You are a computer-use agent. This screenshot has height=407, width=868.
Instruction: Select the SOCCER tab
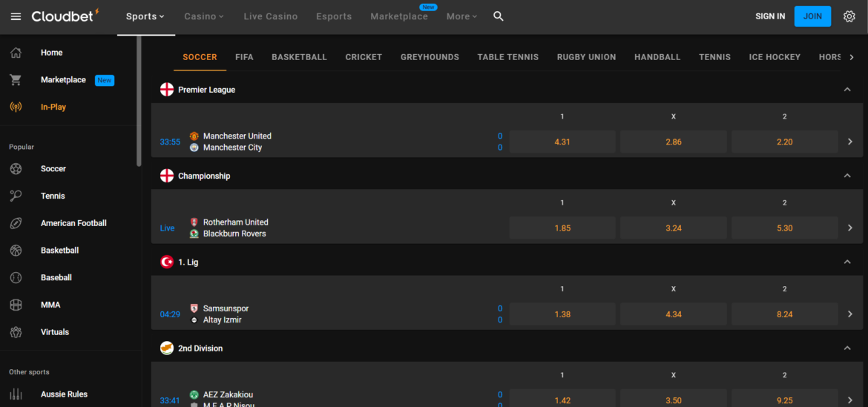pyautogui.click(x=200, y=57)
